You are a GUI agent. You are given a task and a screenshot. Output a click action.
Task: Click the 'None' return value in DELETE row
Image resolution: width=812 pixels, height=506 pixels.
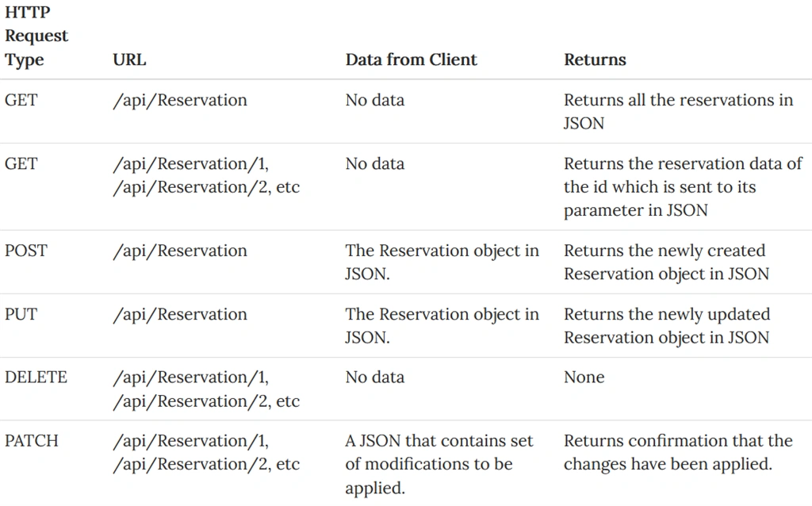click(x=584, y=377)
